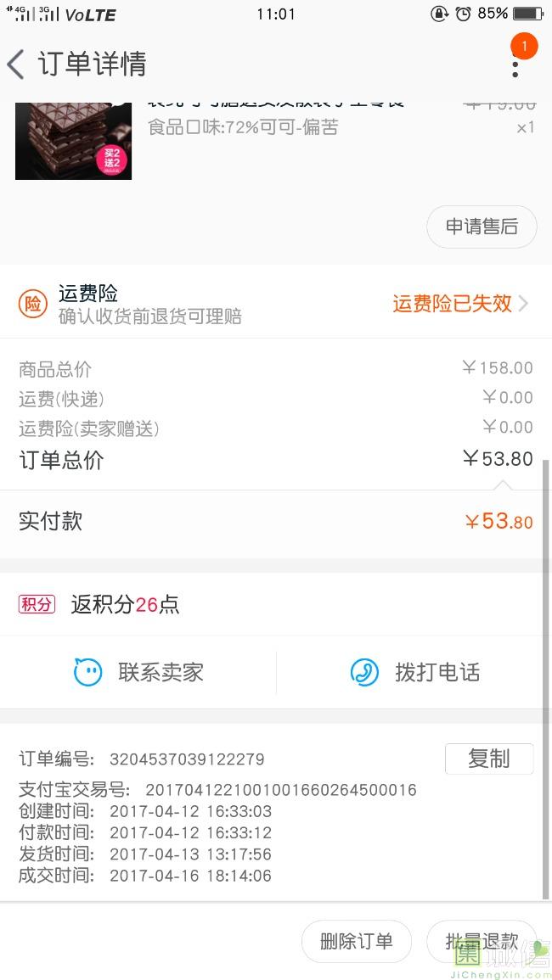Click the vertical scrollbar on right edge

[x=546, y=680]
